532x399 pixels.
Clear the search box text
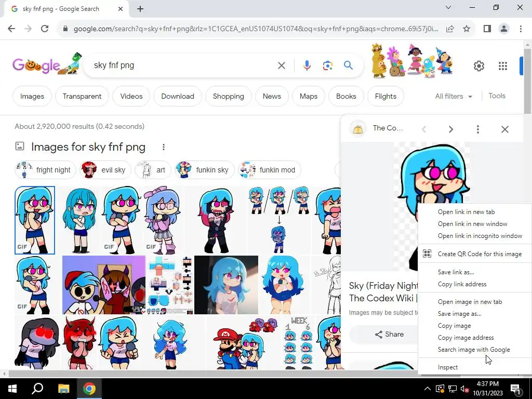[x=281, y=65]
